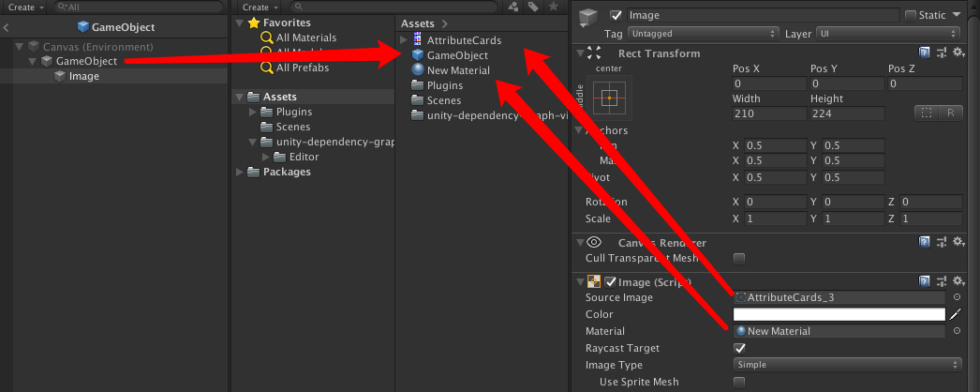Select All Prefabs favorite search
980x392 pixels.
pos(302,68)
